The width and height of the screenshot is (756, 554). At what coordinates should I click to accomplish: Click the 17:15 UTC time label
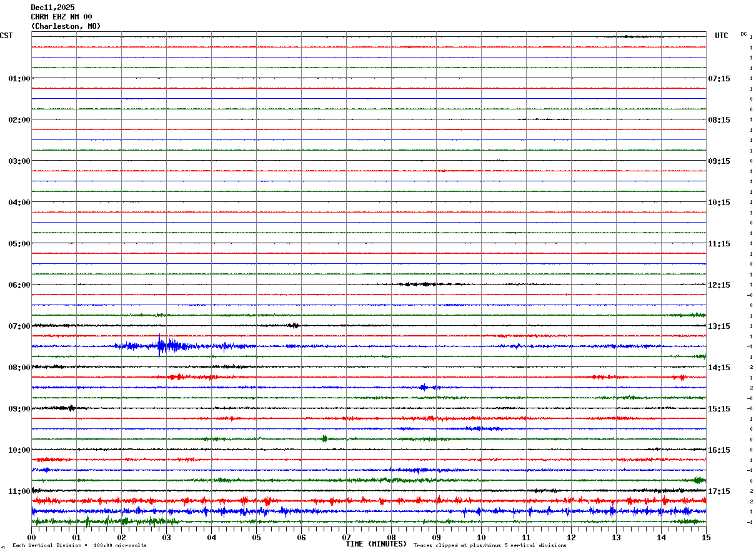[x=719, y=491]
